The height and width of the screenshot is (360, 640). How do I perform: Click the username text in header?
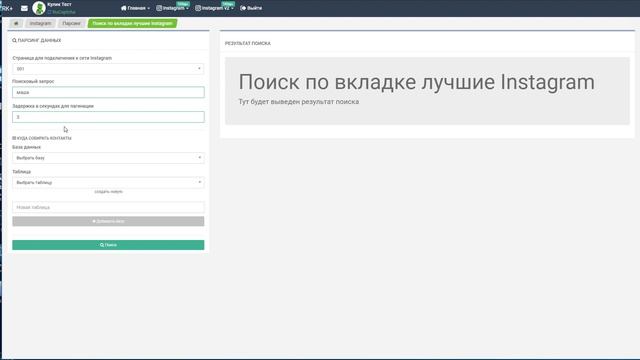(x=59, y=4)
